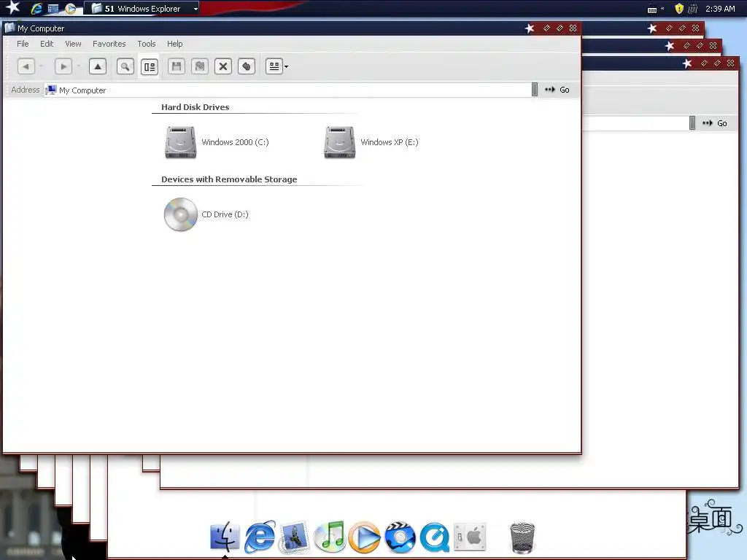
Task: Click the 2:39 AM clock
Action: click(720, 9)
